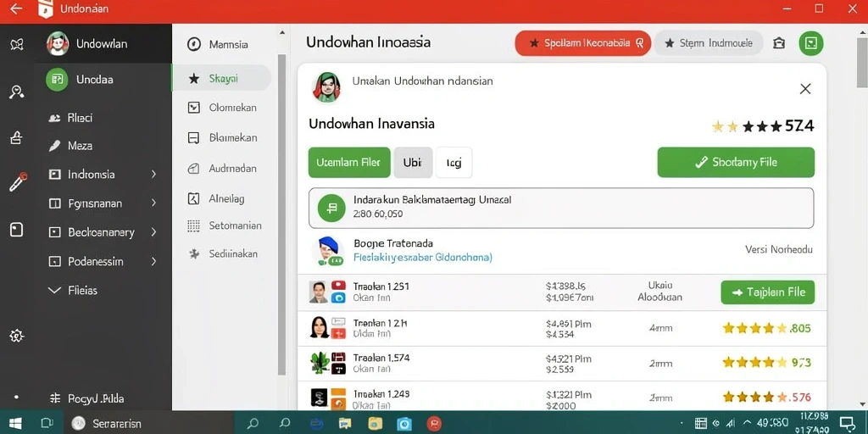This screenshot has height=434, width=868.
Task: Open the Olomrekan menu item
Action: click(223, 108)
